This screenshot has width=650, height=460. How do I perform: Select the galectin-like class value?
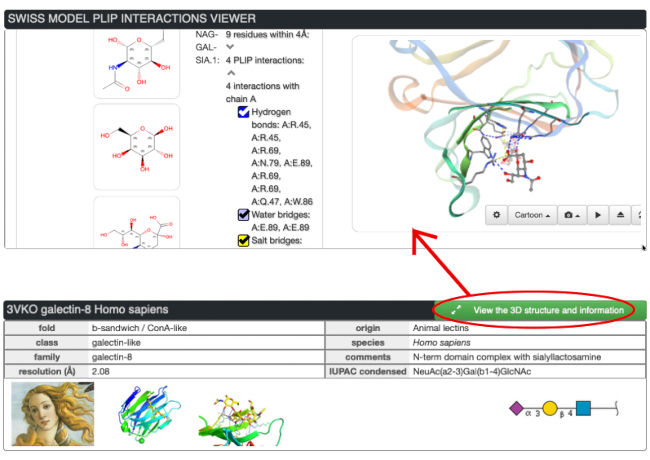pyautogui.click(x=116, y=343)
